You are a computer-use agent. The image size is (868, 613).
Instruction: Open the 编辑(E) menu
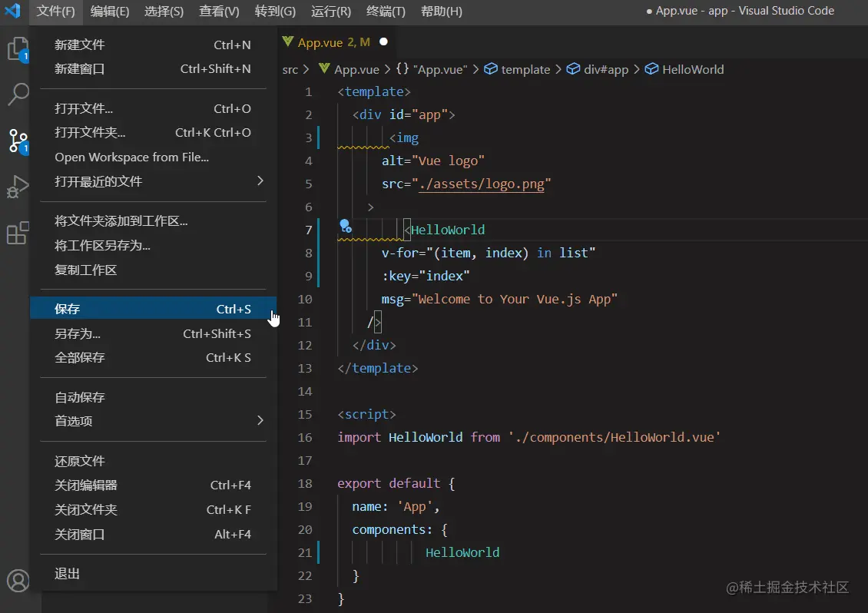[x=110, y=11]
